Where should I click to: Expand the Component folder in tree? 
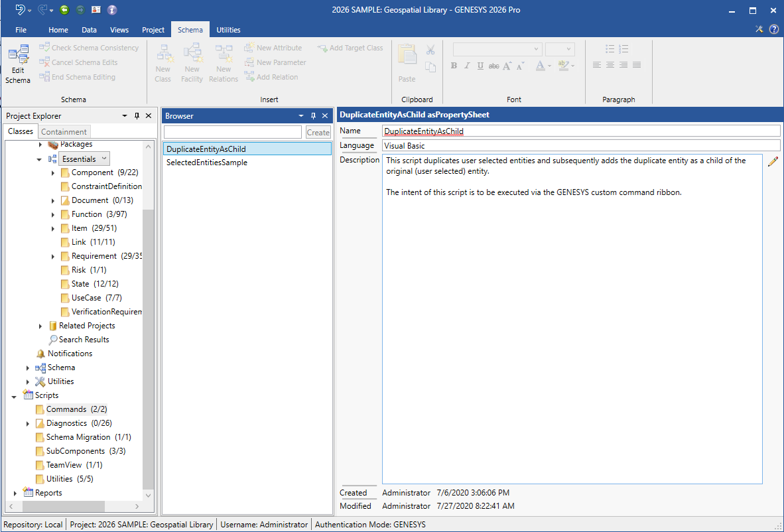point(53,173)
